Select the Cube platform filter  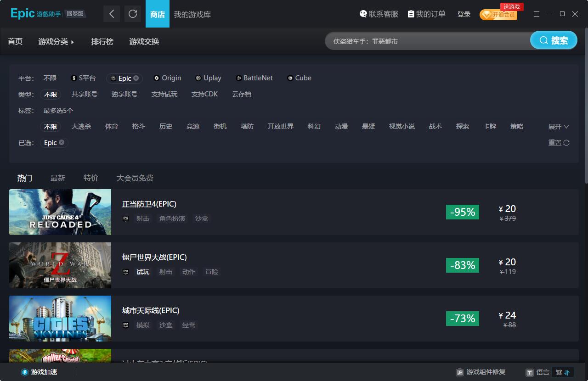coord(299,78)
